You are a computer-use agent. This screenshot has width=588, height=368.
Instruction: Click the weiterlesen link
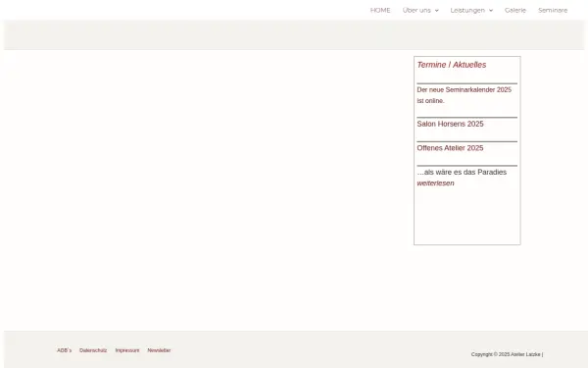coord(435,184)
